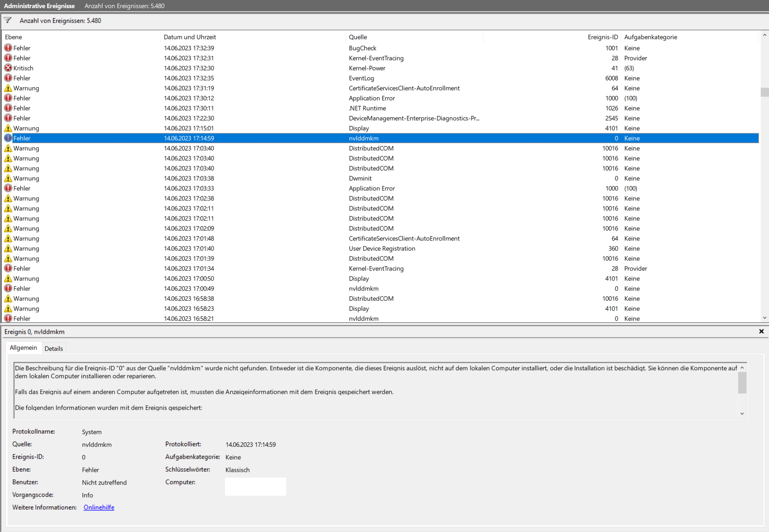The width and height of the screenshot is (769, 532).
Task: Click the error icon of BugCheck event
Action: [x=8, y=48]
